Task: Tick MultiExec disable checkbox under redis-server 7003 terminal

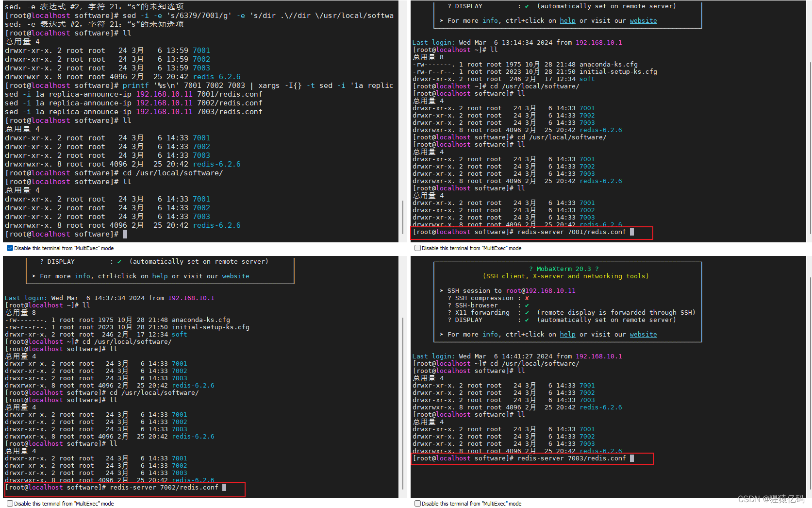Action: pyautogui.click(x=417, y=504)
